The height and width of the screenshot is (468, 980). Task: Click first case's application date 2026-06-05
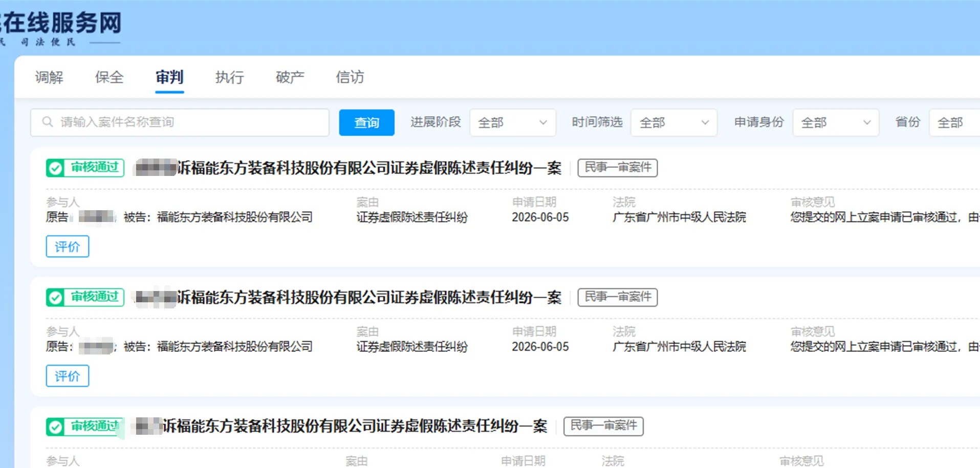point(540,217)
